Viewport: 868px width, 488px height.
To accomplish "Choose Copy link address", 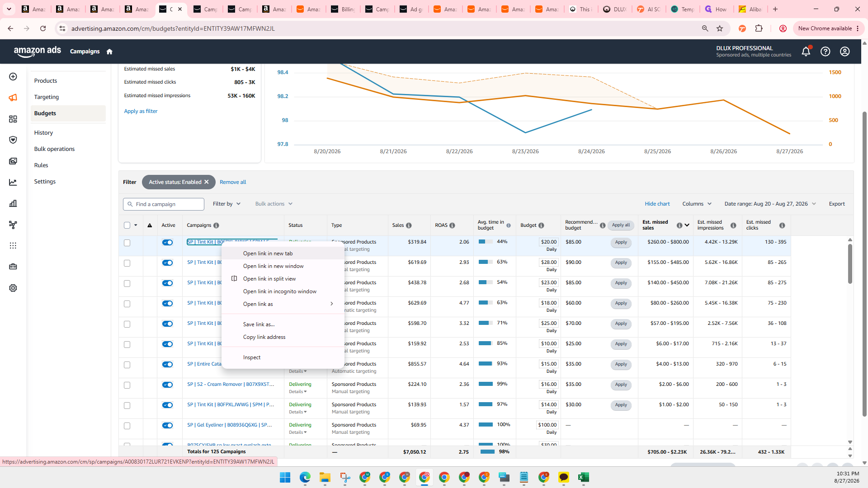I will coord(283,337).
